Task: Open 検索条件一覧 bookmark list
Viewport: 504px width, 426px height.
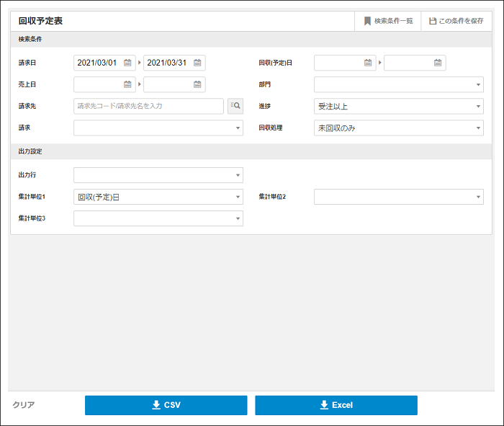Action: [388, 21]
